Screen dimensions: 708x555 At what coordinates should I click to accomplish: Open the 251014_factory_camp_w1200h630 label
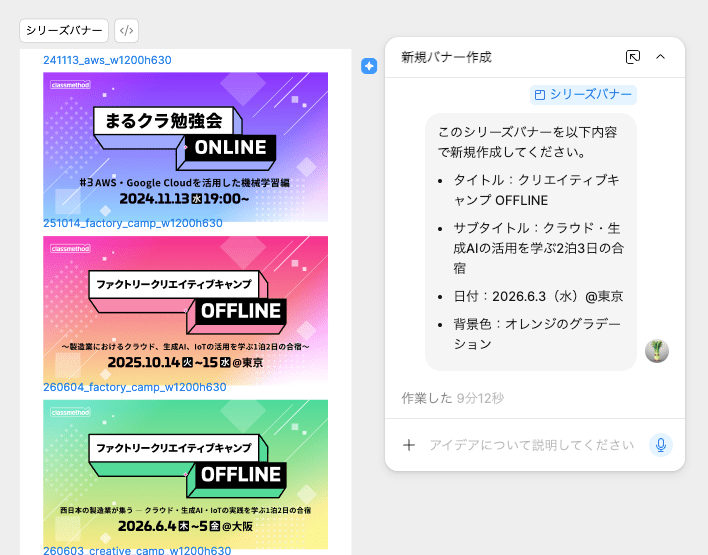(133, 223)
